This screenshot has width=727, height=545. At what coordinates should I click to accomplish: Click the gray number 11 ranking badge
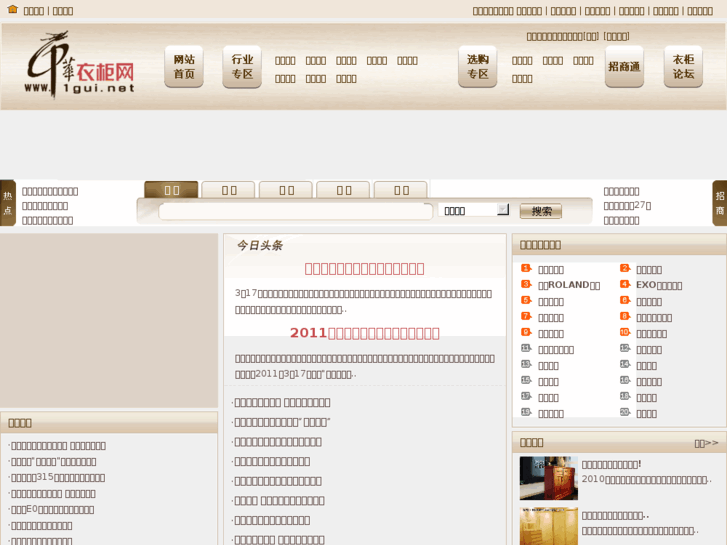(526, 348)
